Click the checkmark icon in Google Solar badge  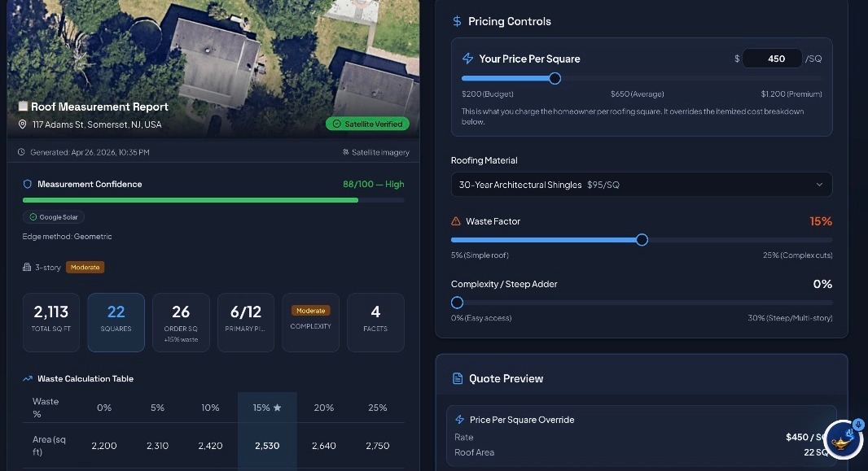click(x=33, y=217)
